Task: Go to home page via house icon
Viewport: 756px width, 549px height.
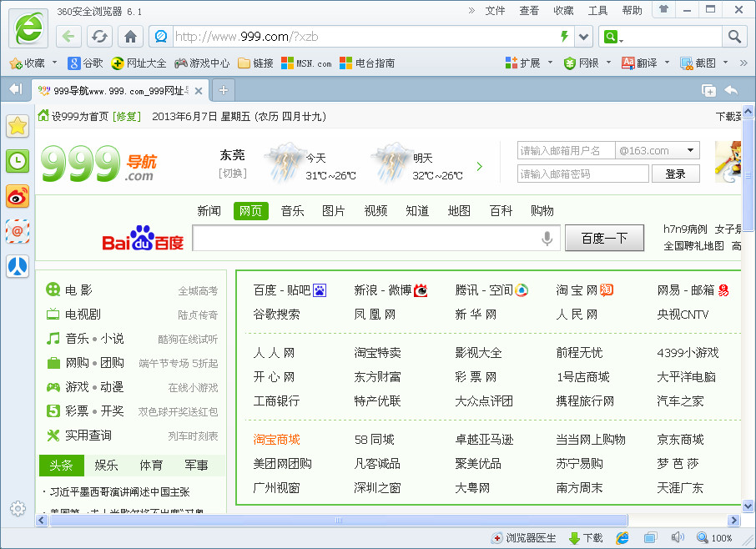Action: tap(131, 37)
